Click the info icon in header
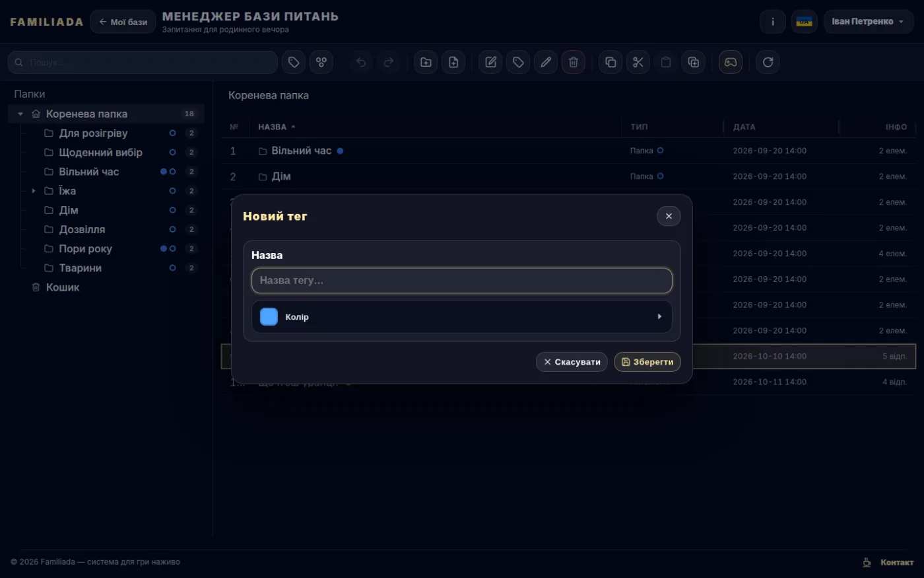Screen dimensions: 924x578 point(772,22)
